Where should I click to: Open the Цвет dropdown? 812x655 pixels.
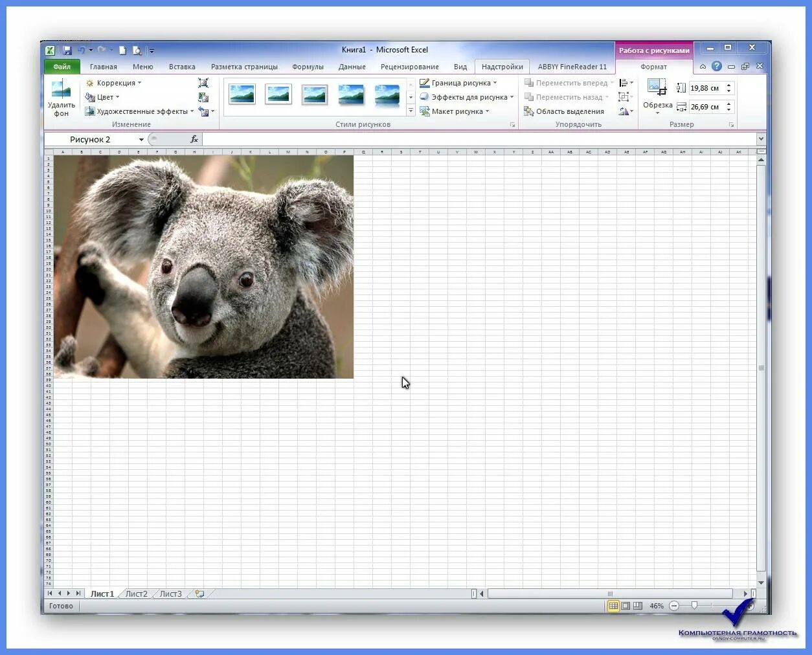(102, 97)
